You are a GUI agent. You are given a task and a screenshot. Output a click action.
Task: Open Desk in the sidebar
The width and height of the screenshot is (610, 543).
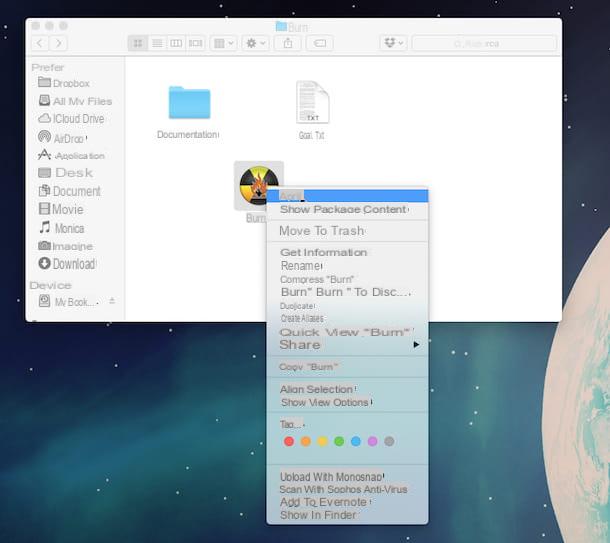pyautogui.click(x=65, y=173)
